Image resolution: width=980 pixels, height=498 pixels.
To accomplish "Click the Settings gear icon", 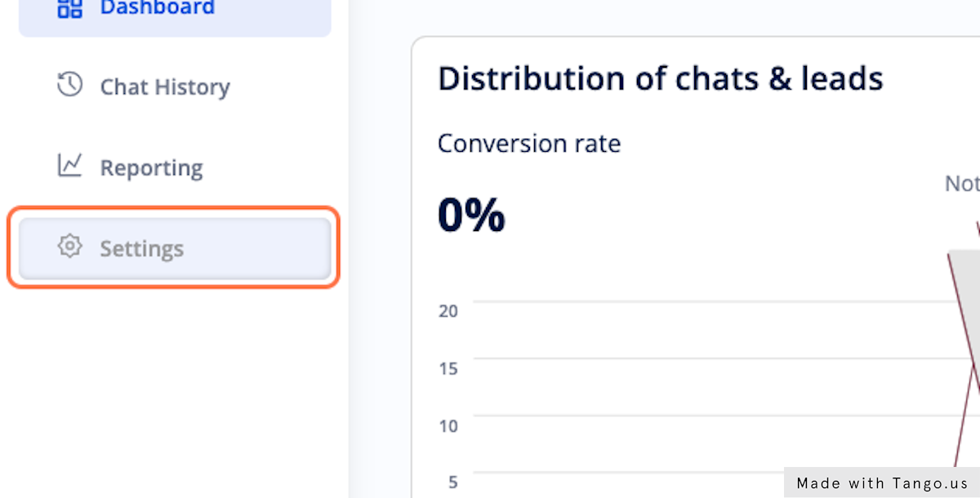I will [x=69, y=247].
